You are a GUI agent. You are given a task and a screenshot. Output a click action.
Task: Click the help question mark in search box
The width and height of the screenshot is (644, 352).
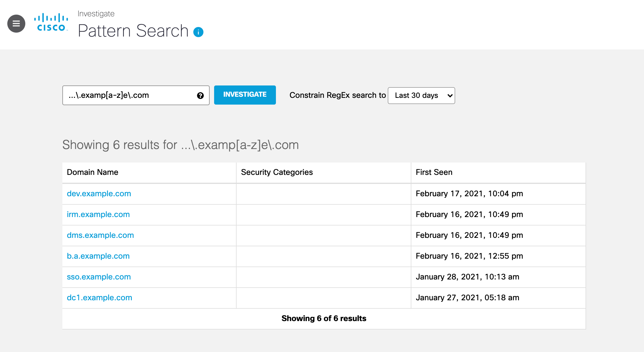click(200, 96)
